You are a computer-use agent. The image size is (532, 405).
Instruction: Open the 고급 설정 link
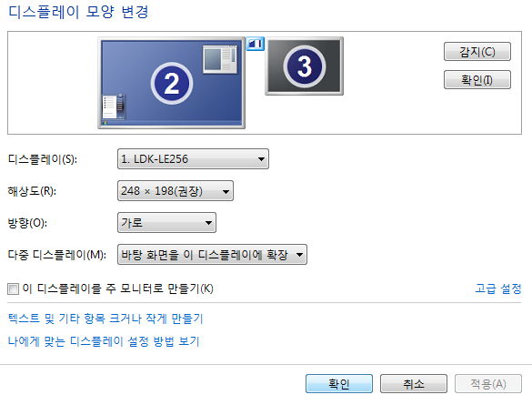point(497,289)
